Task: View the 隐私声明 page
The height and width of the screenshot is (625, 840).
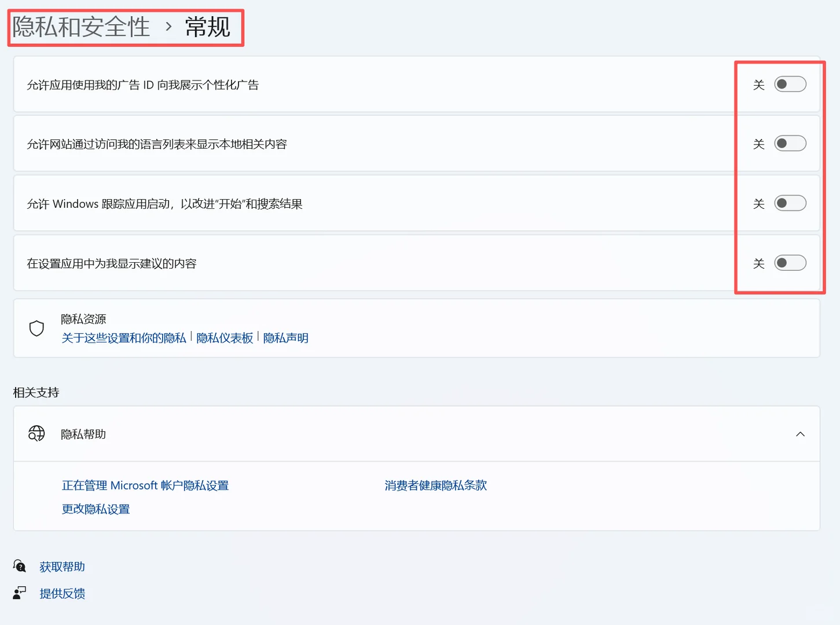Action: pyautogui.click(x=286, y=338)
